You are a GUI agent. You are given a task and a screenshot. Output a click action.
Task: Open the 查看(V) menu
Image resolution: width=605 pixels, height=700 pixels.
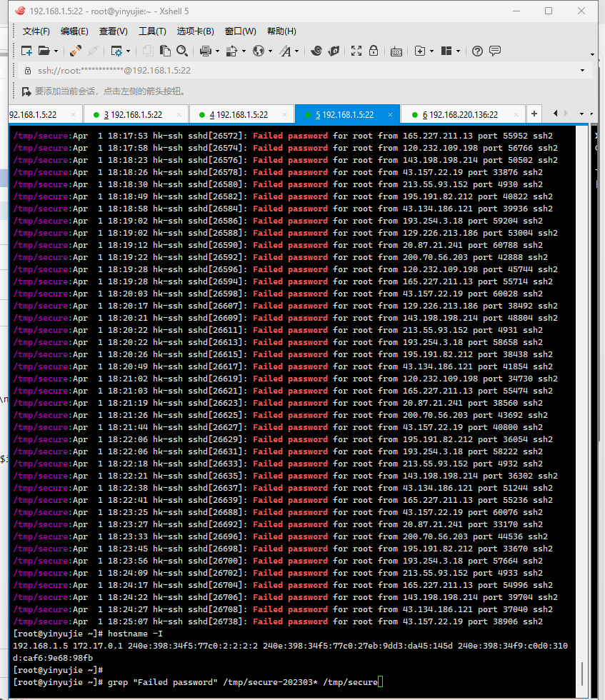(114, 31)
